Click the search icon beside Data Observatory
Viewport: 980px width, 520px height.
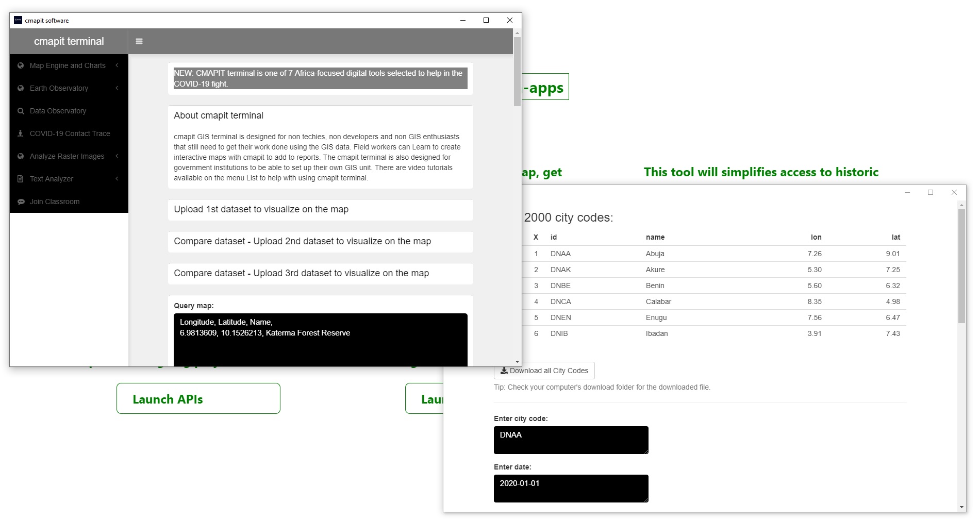coord(21,111)
